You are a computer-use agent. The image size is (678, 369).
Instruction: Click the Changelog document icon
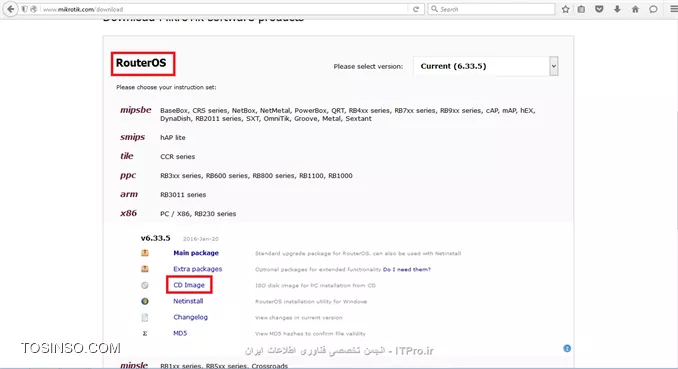point(145,317)
